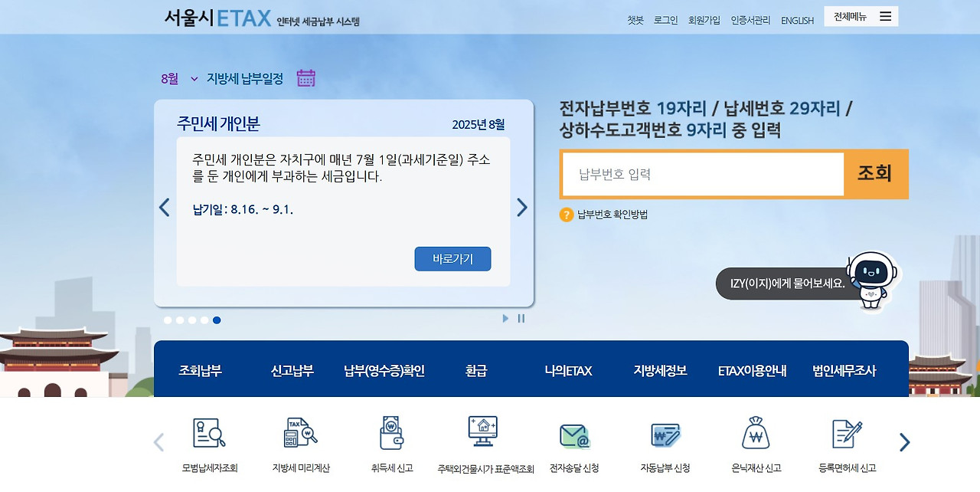Image resolution: width=980 pixels, height=492 pixels.
Task: Show previous tax schedule card
Action: [x=164, y=208]
